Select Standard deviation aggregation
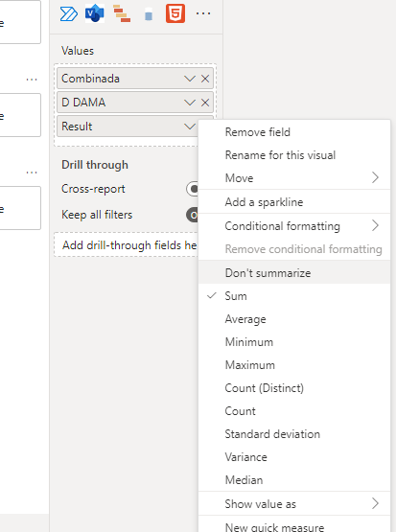 click(x=294, y=434)
